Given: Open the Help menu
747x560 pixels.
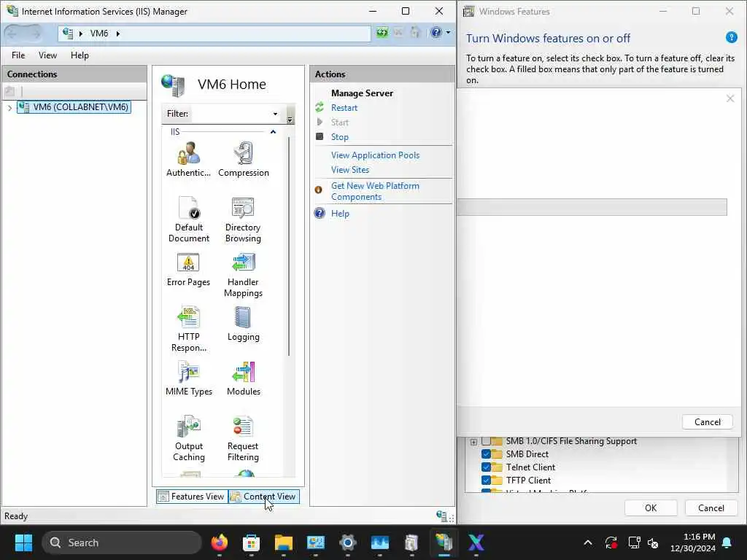Looking at the screenshot, I should click(80, 55).
